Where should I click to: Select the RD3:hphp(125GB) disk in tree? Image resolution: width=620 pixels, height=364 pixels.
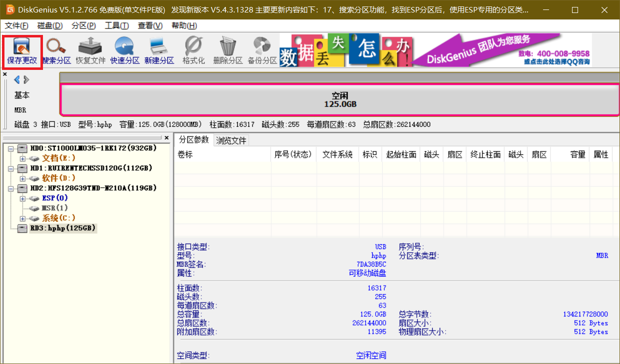point(62,228)
